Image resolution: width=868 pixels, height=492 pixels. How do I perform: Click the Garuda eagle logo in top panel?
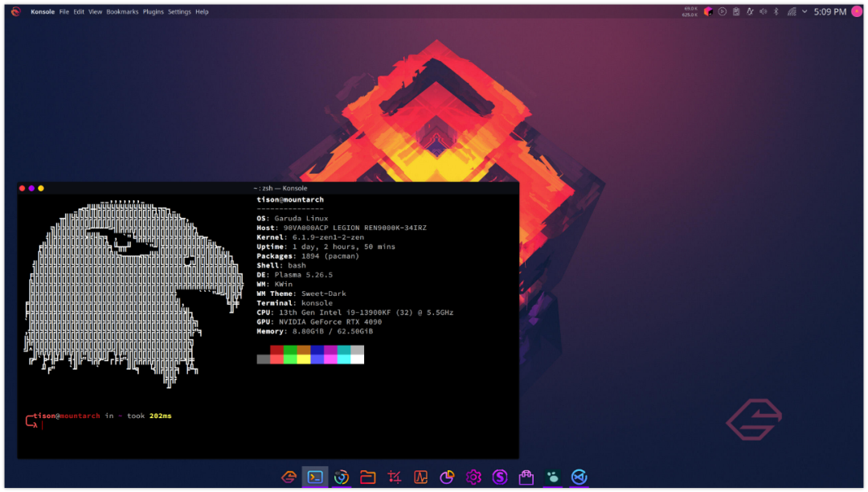coord(16,11)
